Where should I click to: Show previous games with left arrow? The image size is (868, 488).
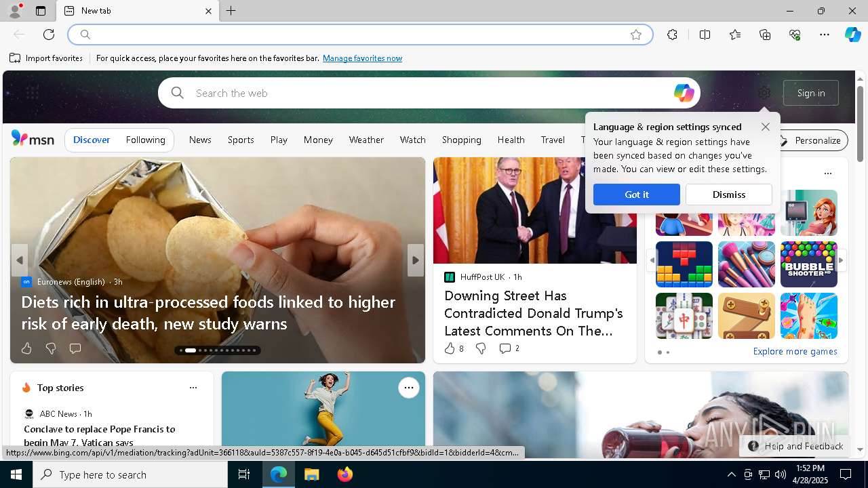pos(652,260)
